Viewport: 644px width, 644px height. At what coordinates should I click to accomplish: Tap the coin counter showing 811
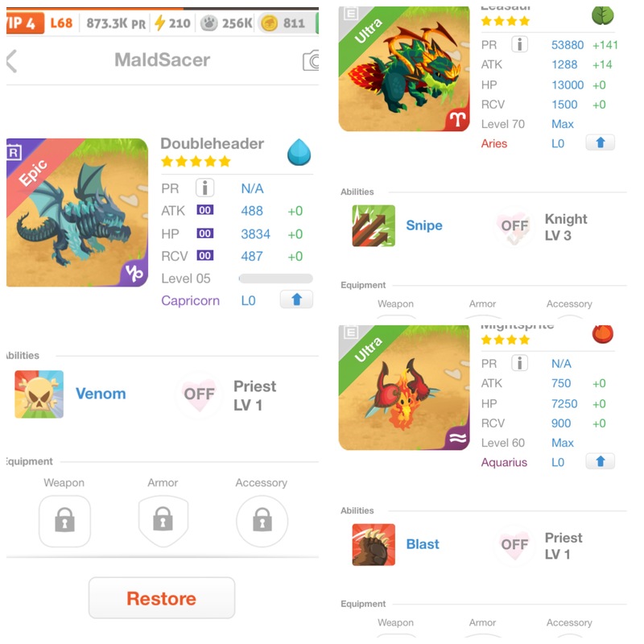[x=283, y=23]
